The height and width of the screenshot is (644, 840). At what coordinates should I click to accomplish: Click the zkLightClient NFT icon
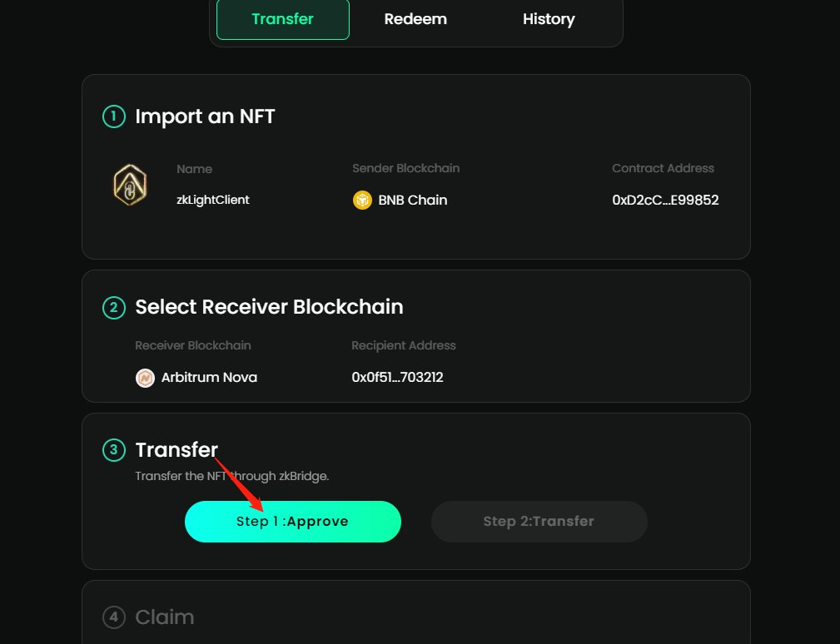point(130,185)
